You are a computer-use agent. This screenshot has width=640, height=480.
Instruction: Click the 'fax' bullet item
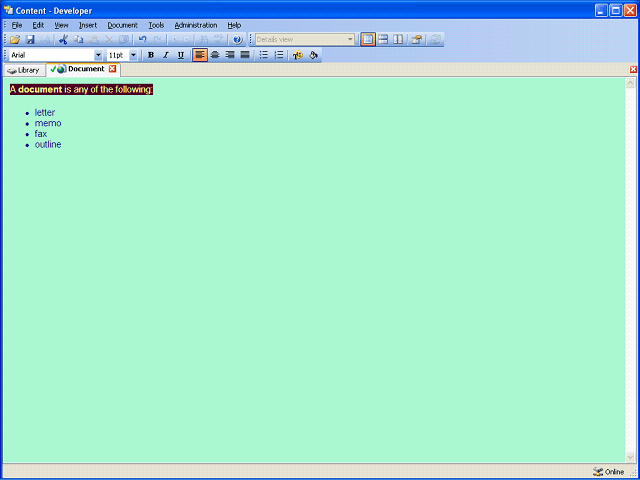coord(41,134)
